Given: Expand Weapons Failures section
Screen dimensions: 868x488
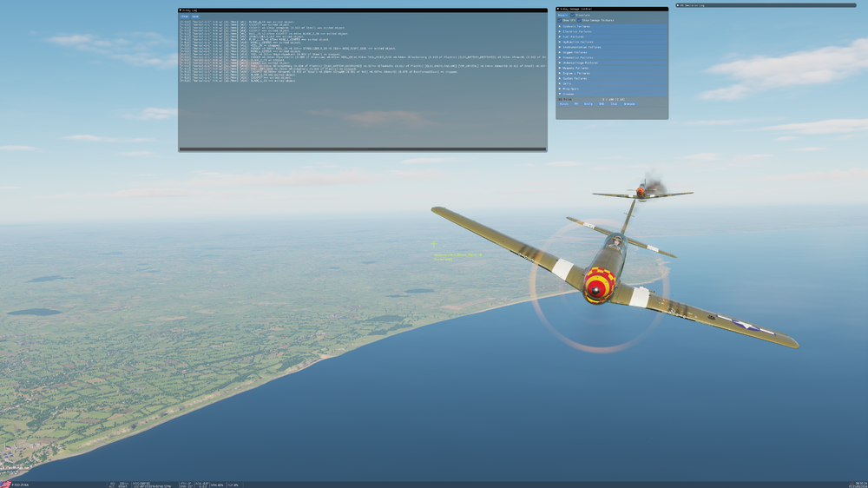Looking at the screenshot, I should tap(612, 68).
